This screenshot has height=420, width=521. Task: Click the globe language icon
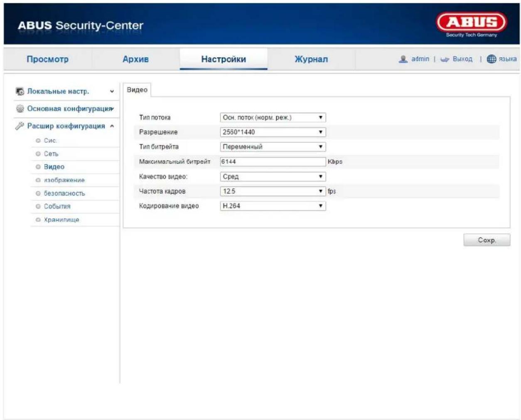(x=492, y=59)
